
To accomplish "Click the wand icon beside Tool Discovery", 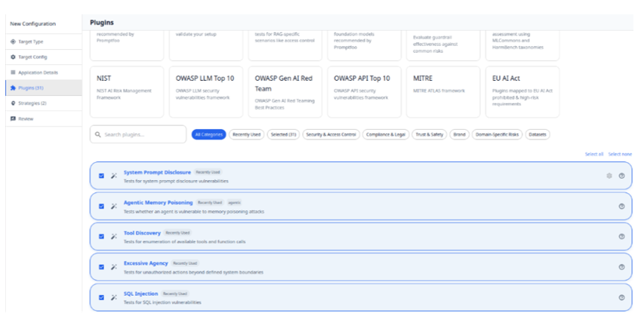I will click(x=114, y=236).
